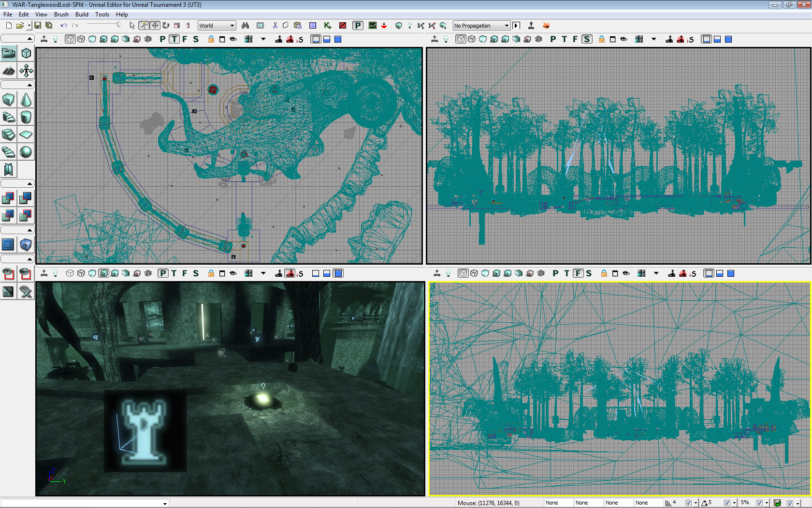Undo the last action
Viewport: 812px width, 508px height.
pyautogui.click(x=63, y=26)
